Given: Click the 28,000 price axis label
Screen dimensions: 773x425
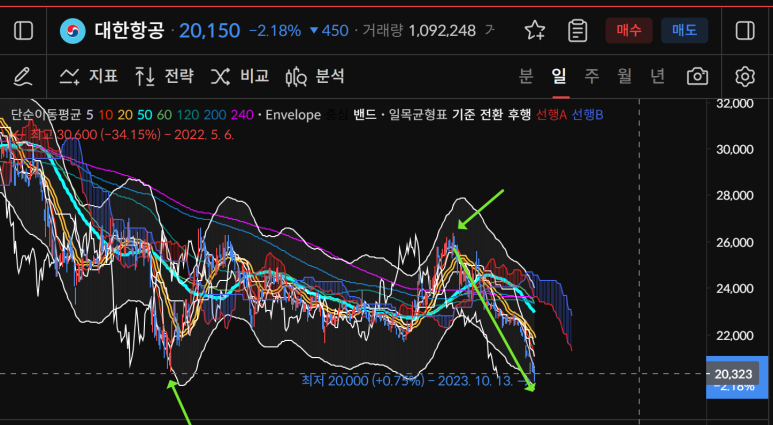Looking at the screenshot, I should (736, 196).
